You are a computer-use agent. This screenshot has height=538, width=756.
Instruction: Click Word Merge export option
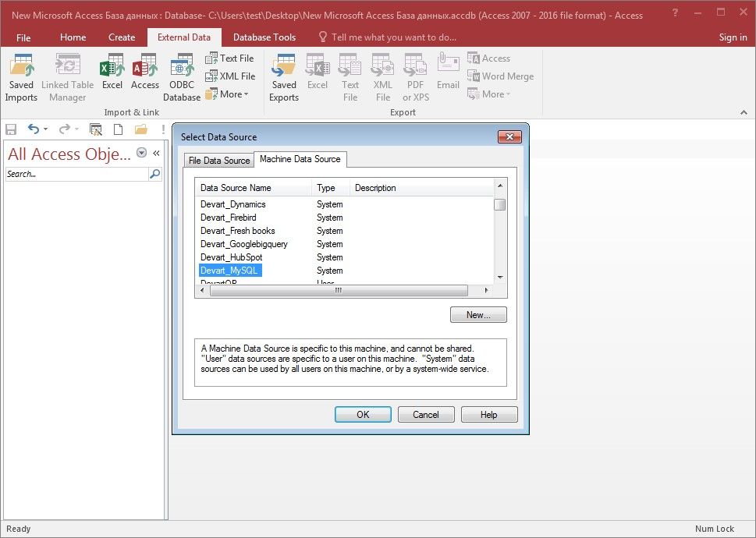pos(500,76)
